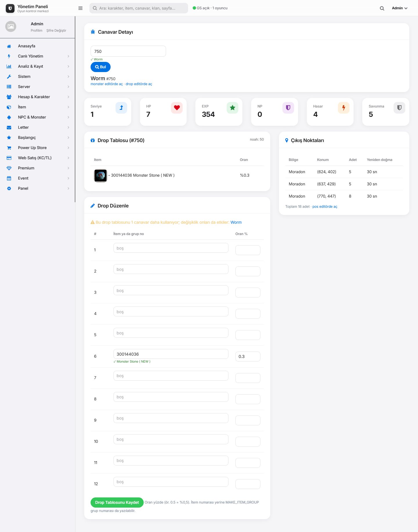This screenshot has width=418, height=532.
Task: Open the Şifre Değiştir link
Action: 56,31
